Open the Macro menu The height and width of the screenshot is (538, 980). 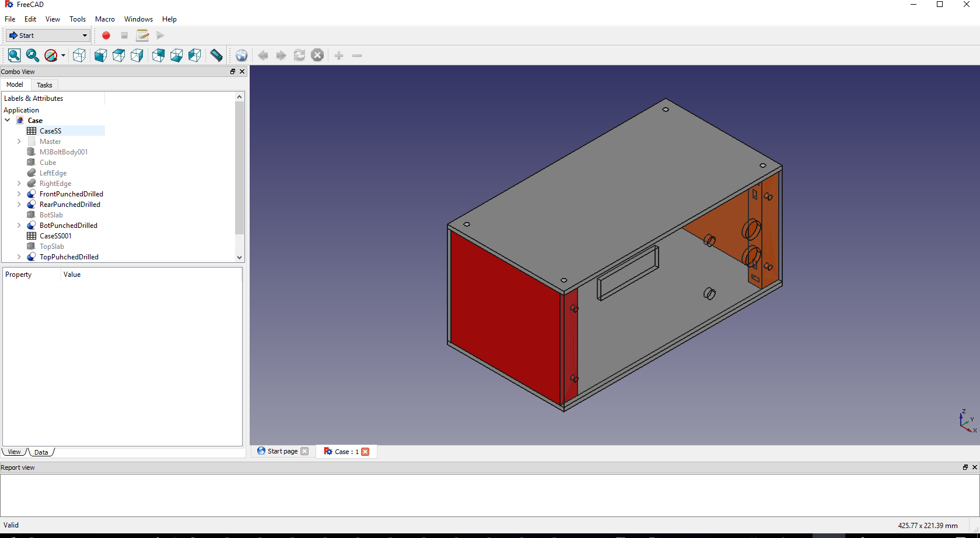[x=105, y=19]
